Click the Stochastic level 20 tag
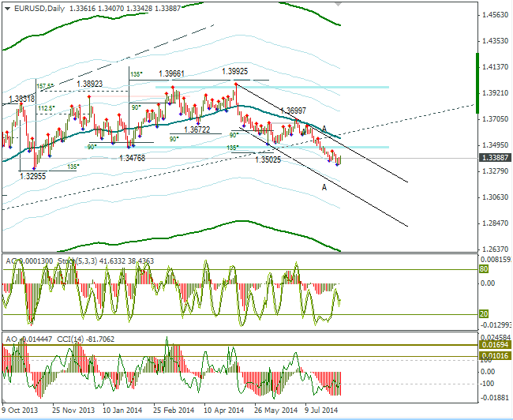This screenshot has width=513, height=420. (484, 314)
